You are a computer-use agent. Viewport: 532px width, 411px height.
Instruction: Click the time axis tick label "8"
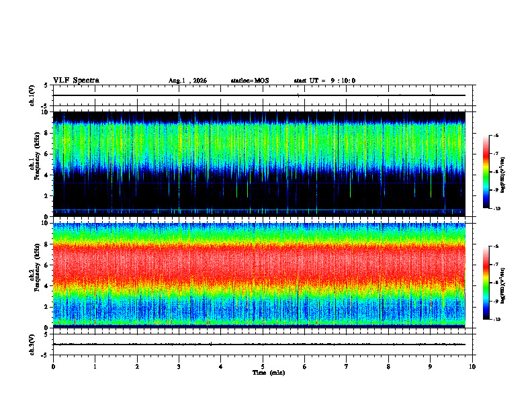(x=388, y=367)
